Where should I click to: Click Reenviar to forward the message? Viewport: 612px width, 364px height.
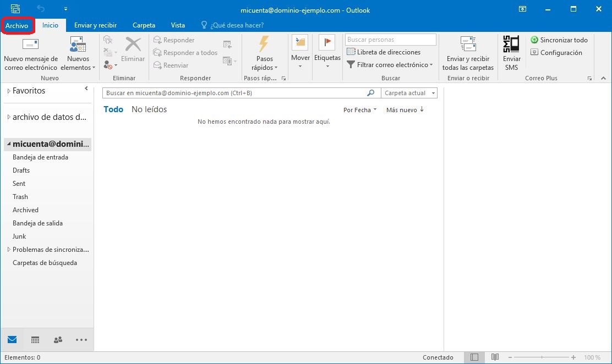pyautogui.click(x=171, y=65)
